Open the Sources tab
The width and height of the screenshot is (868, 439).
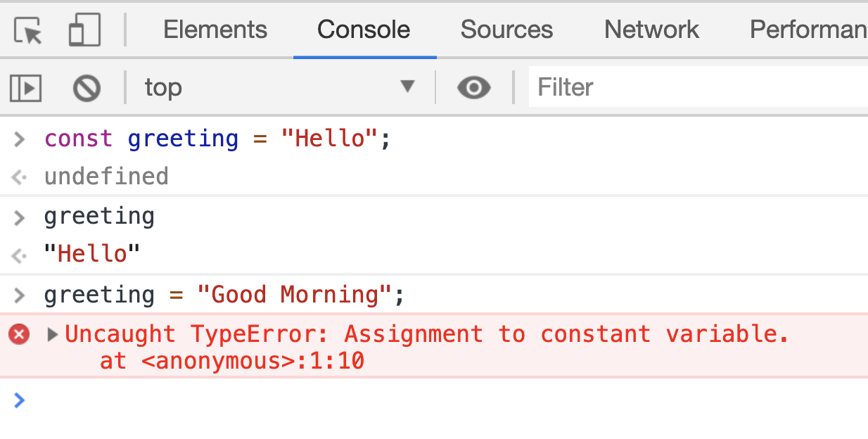tap(506, 30)
